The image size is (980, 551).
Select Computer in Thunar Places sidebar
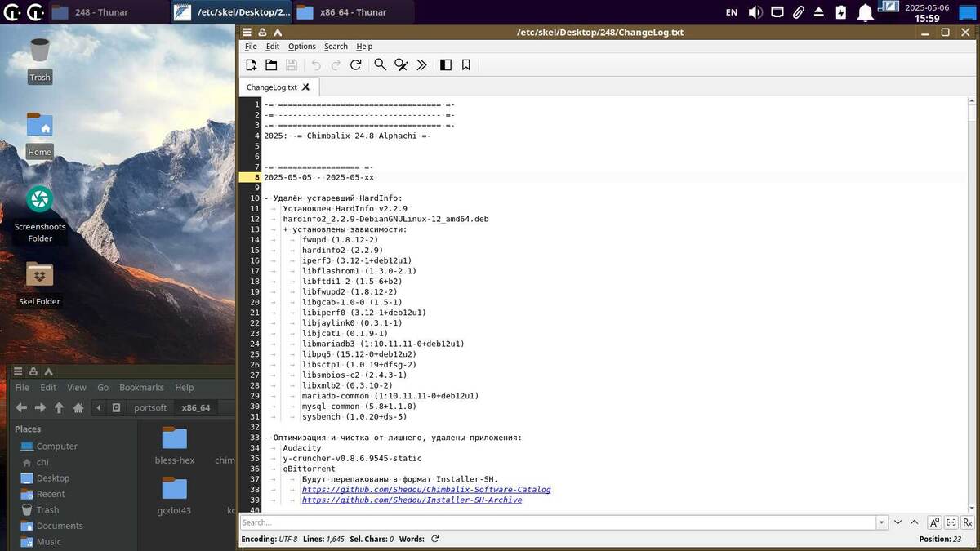pos(56,447)
